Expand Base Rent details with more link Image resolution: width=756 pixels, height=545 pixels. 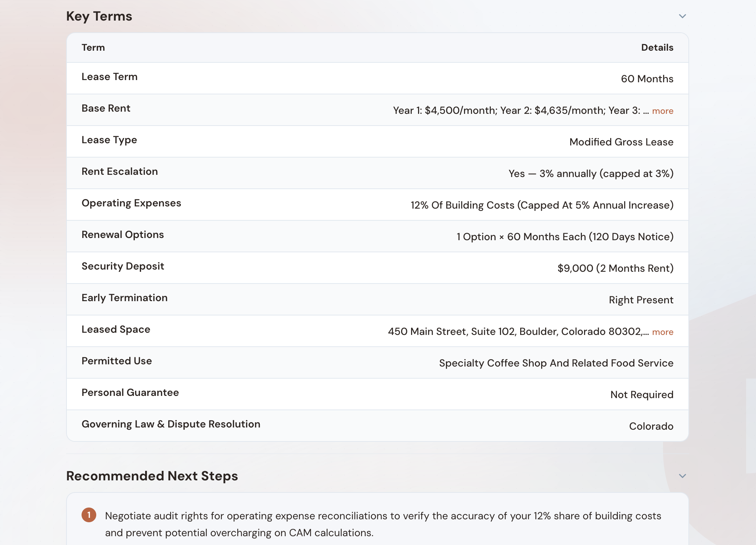[662, 111]
